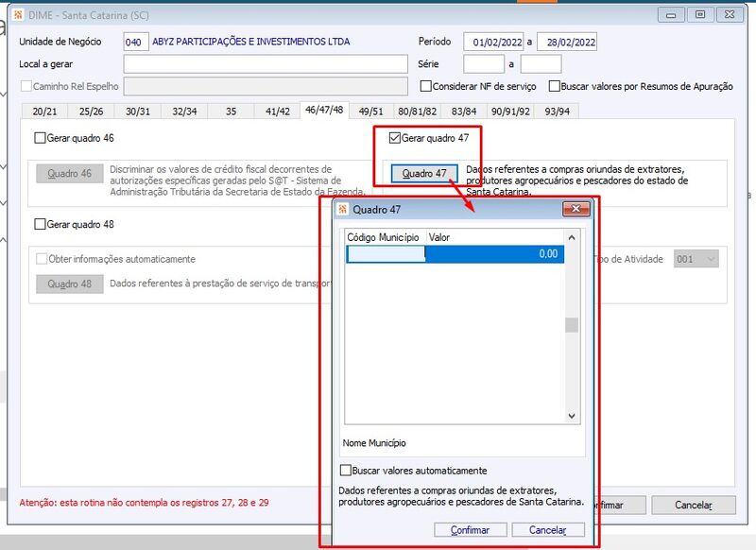Click scroll up arrow in Quadro 47 grid
The width and height of the screenshot is (756, 550).
point(572,237)
